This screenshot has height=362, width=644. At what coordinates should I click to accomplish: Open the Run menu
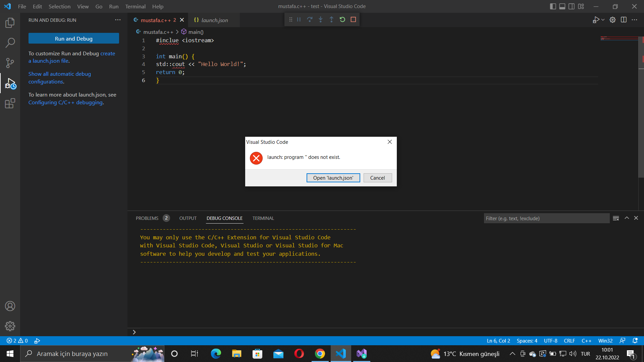pyautogui.click(x=114, y=6)
